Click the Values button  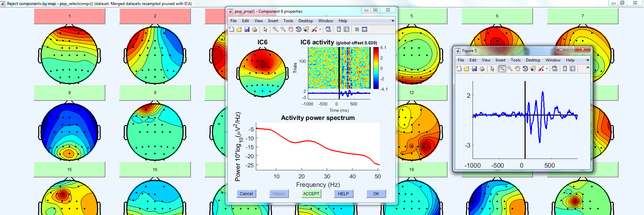(x=279, y=194)
